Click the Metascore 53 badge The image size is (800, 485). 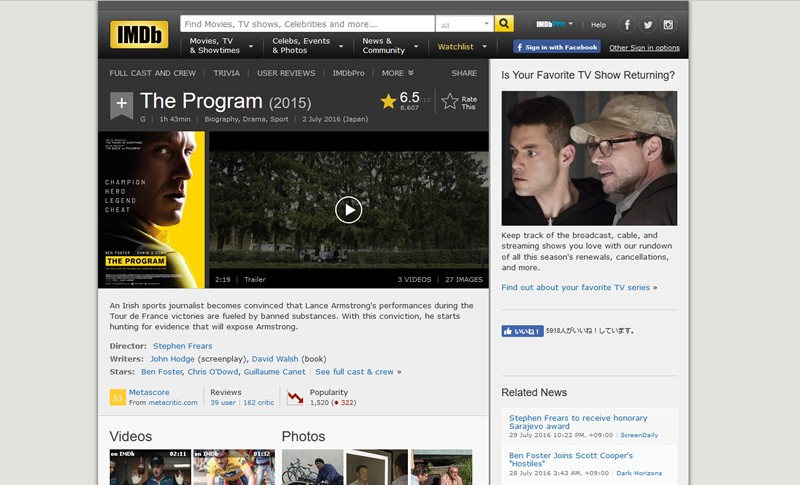(118, 397)
